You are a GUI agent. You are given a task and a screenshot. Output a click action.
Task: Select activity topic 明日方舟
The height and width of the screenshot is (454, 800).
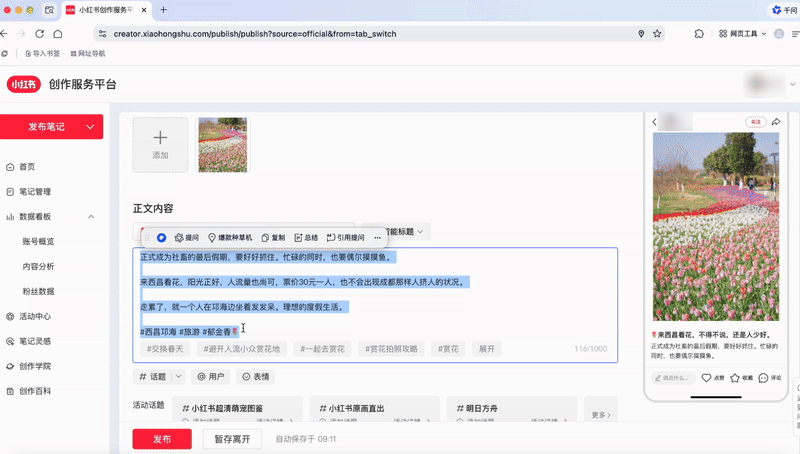tap(512, 409)
